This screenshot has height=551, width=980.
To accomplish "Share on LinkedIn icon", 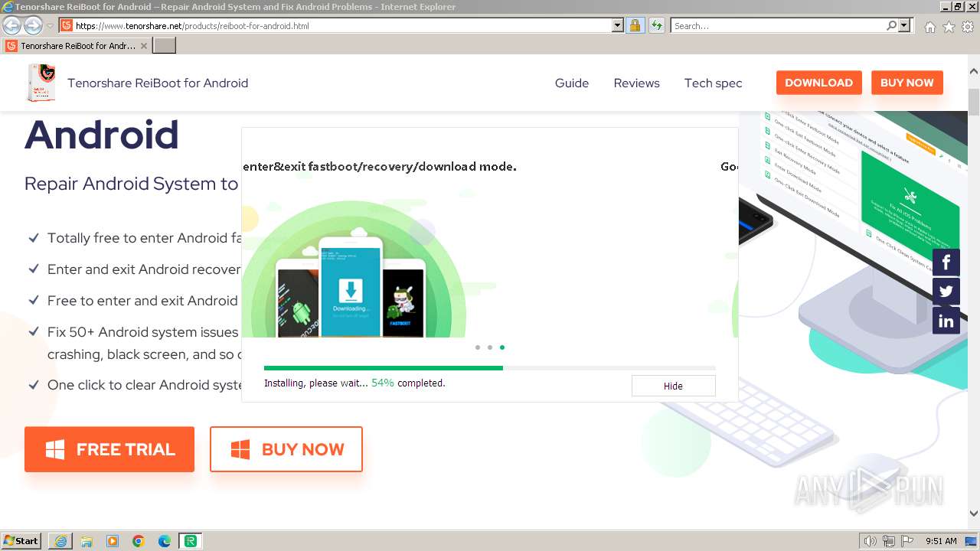I will coord(946,321).
